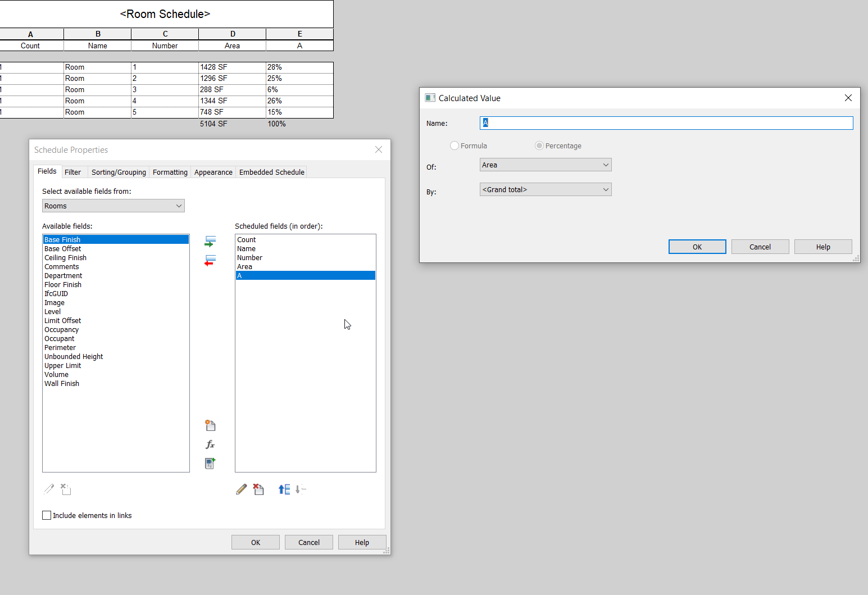Create a new parameter with the new-parameter icon
868x595 pixels.
click(210, 425)
